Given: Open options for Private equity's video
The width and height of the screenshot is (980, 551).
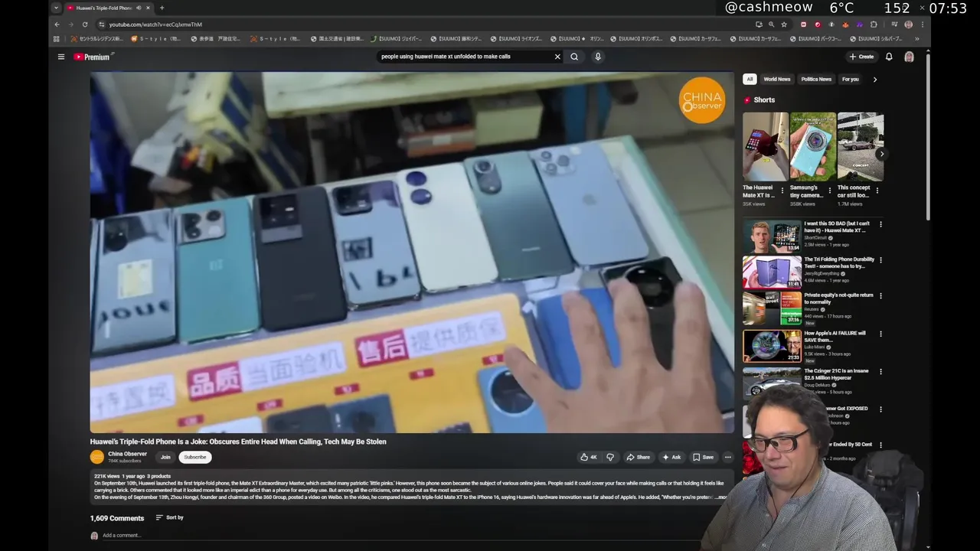Looking at the screenshot, I should click(880, 295).
